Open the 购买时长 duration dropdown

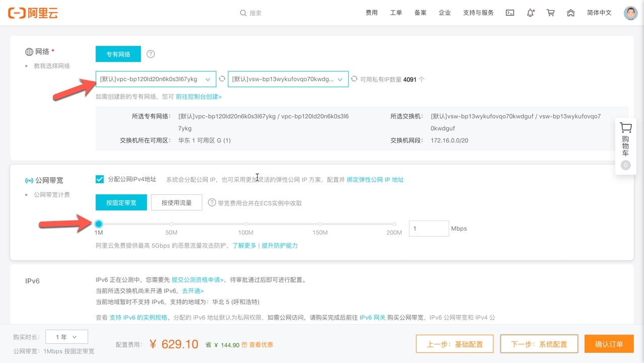click(66, 337)
